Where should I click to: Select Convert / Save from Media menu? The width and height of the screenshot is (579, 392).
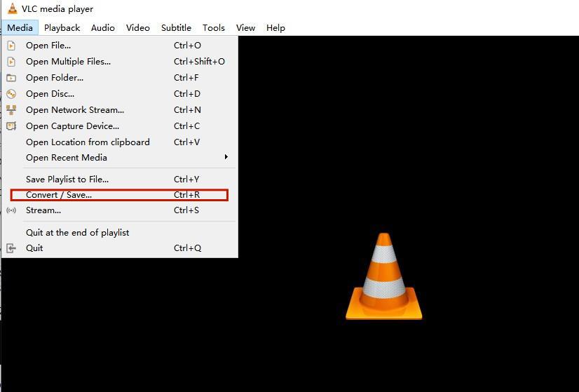[59, 195]
